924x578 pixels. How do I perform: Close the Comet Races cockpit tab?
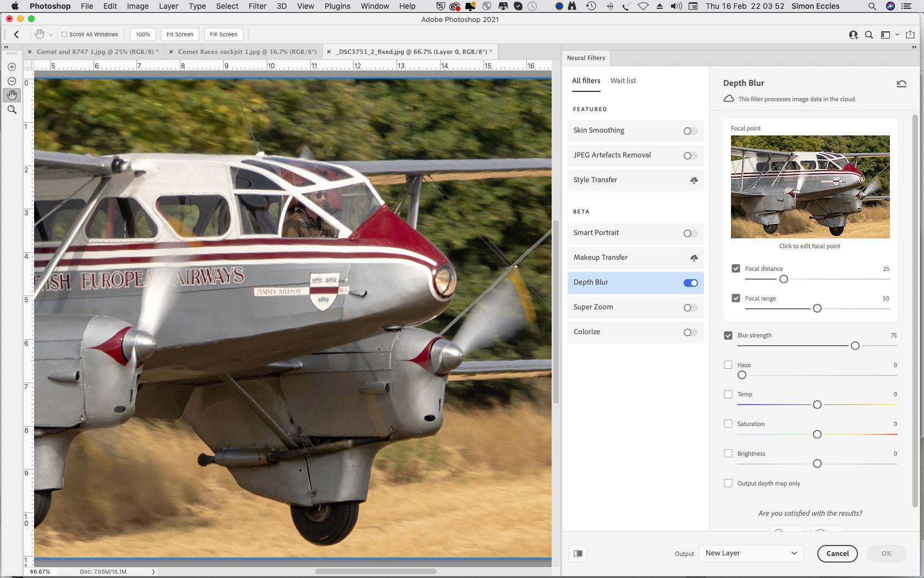(171, 52)
